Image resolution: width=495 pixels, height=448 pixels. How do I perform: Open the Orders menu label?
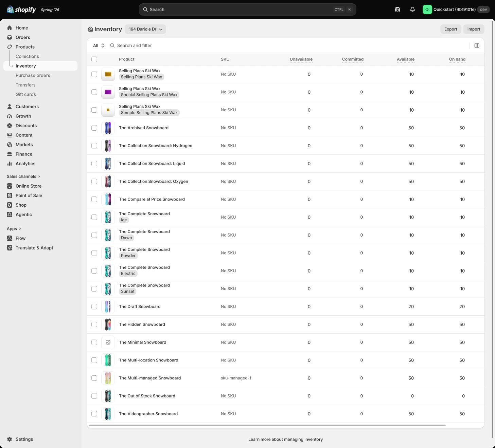[23, 37]
